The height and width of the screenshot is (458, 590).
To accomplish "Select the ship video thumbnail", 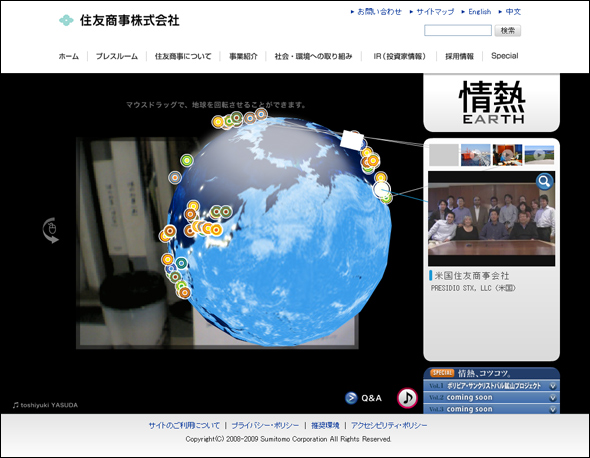I will (x=476, y=155).
